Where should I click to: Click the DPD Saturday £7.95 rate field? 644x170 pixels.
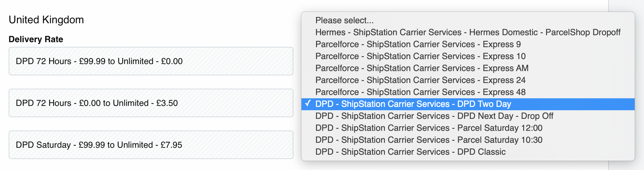151,145
